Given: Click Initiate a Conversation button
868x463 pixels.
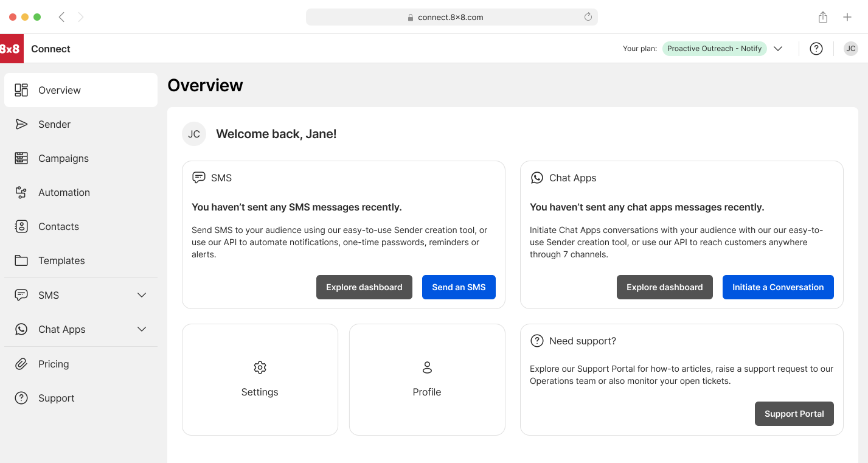Looking at the screenshot, I should tap(778, 287).
